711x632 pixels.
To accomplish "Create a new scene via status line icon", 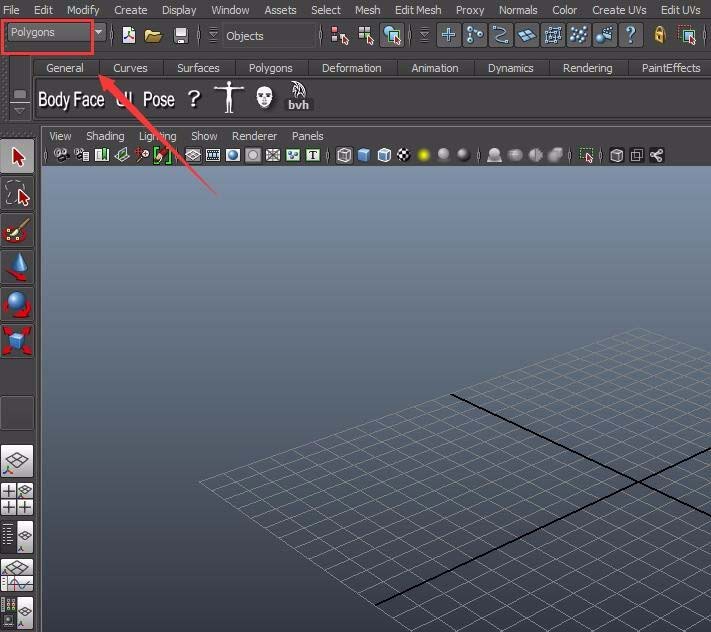I will point(129,35).
